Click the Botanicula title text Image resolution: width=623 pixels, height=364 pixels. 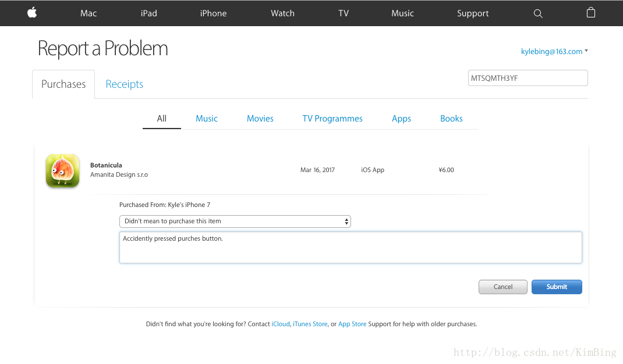coord(106,165)
